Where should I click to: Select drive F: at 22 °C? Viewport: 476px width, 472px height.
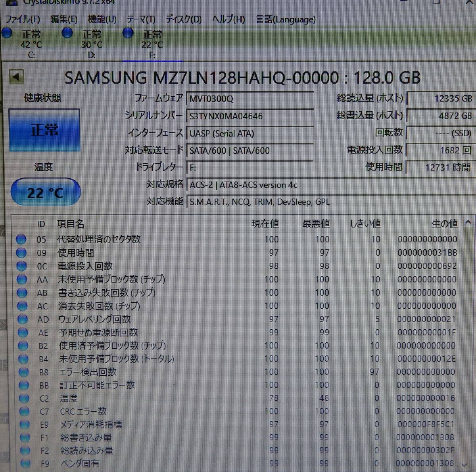(152, 44)
